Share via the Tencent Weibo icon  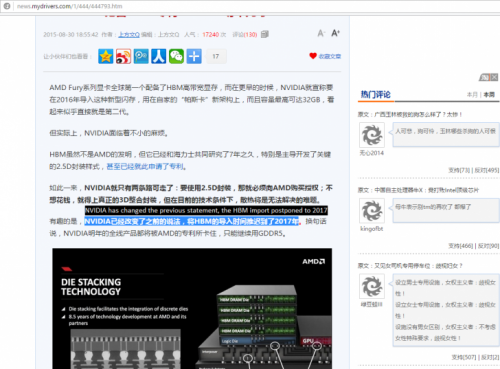pyautogui.click(x=141, y=56)
